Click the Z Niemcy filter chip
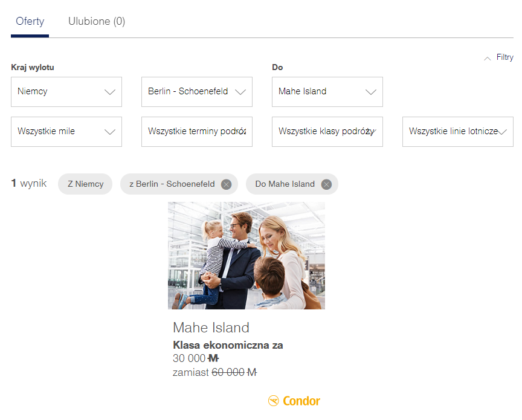 tap(85, 184)
